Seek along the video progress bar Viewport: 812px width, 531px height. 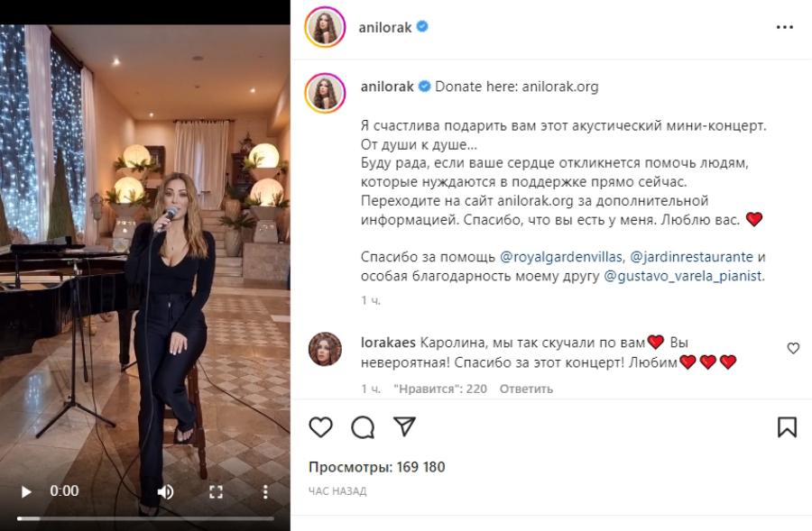pyautogui.click(x=145, y=518)
